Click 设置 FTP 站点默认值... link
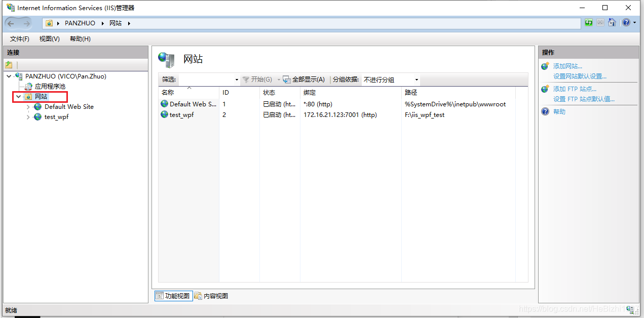Image resolution: width=644 pixels, height=318 pixels. (x=584, y=99)
